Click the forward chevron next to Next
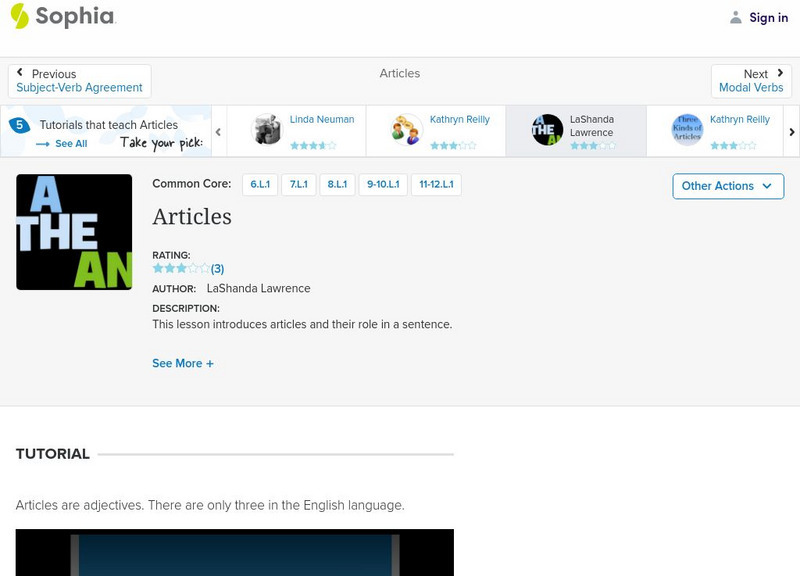This screenshot has width=800, height=576. 781,72
